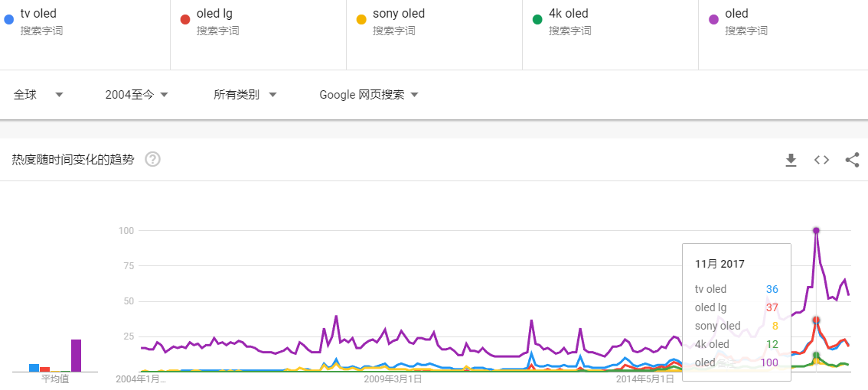Click the oled peak point at 100
The width and height of the screenshot is (868, 390).
point(816,230)
